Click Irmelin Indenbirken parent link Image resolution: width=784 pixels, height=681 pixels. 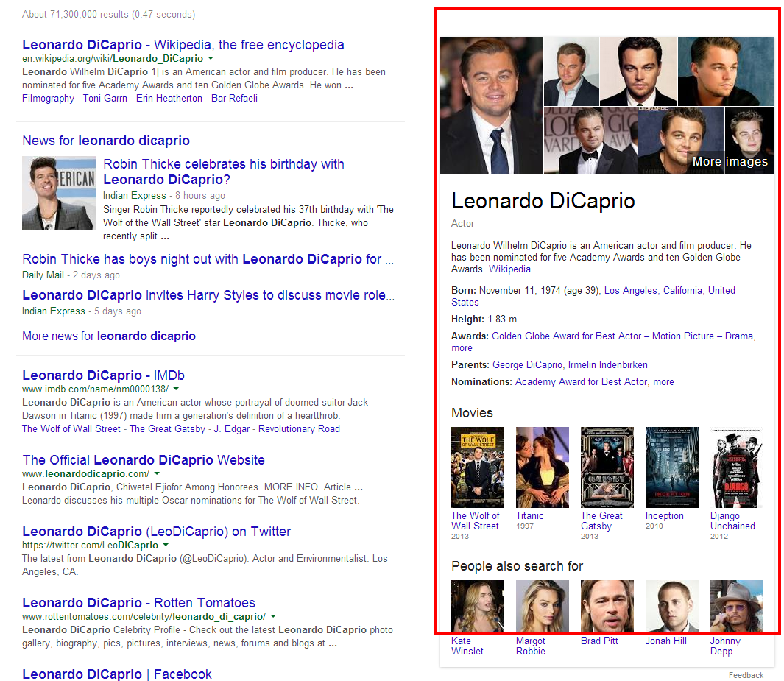[607, 365]
